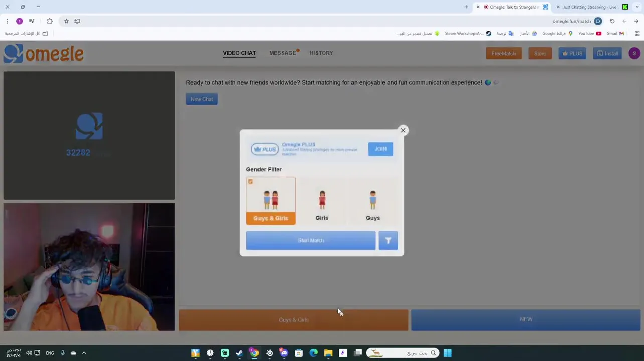Click the taskbar search box
644x361 pixels.
tap(402, 353)
